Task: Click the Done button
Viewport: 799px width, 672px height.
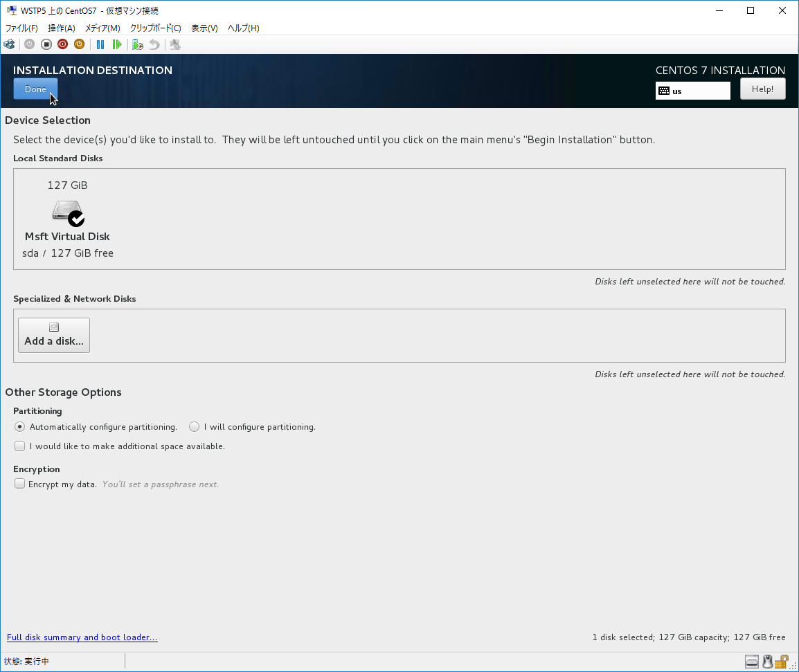Action: tap(35, 89)
